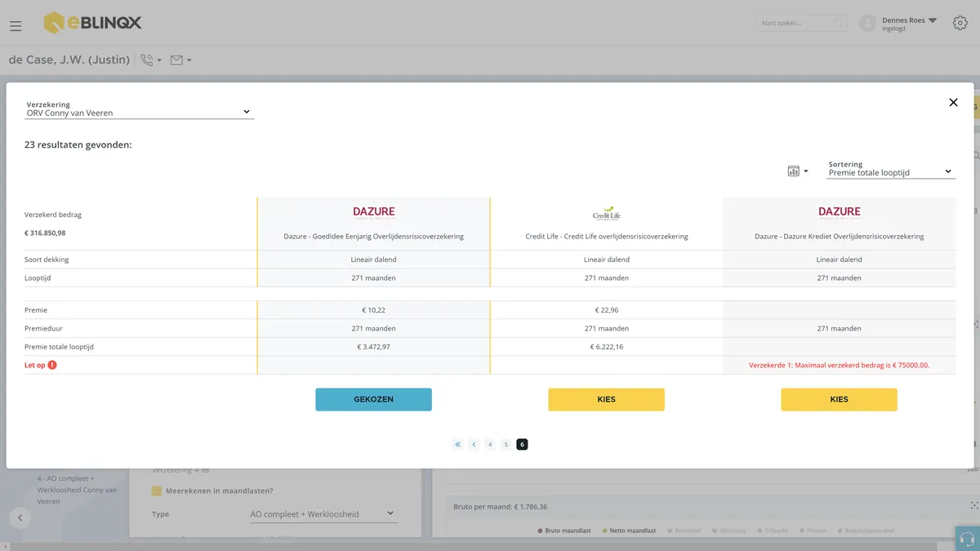Open the hamburger main menu
The height and width of the screenshot is (551, 980).
[x=16, y=26]
